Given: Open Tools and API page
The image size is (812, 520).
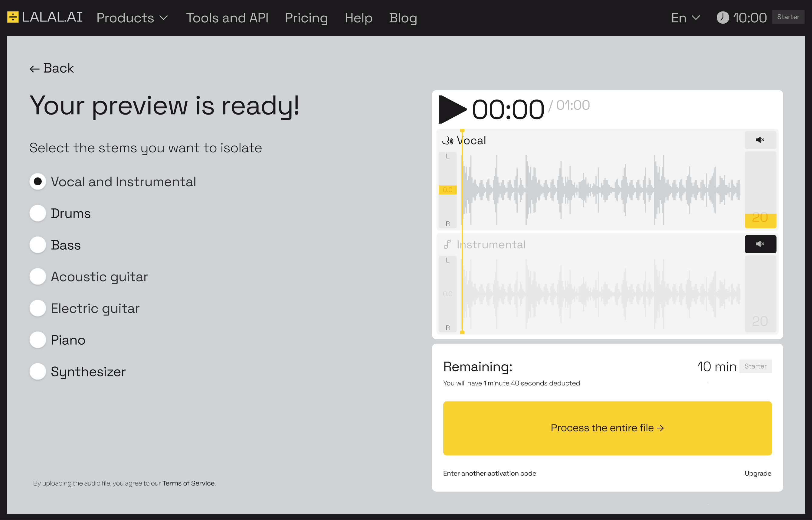Looking at the screenshot, I should [227, 18].
